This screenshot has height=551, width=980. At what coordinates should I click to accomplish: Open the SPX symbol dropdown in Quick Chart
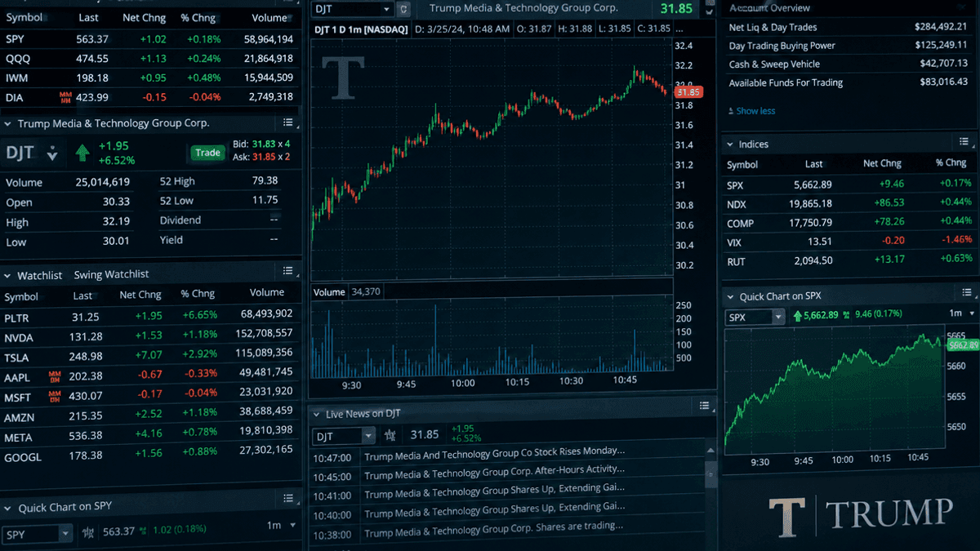778,317
